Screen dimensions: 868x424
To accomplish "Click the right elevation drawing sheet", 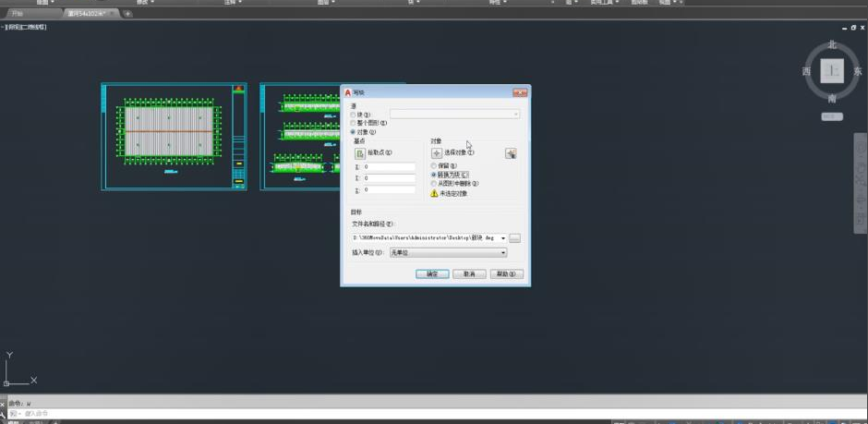I will (x=300, y=136).
